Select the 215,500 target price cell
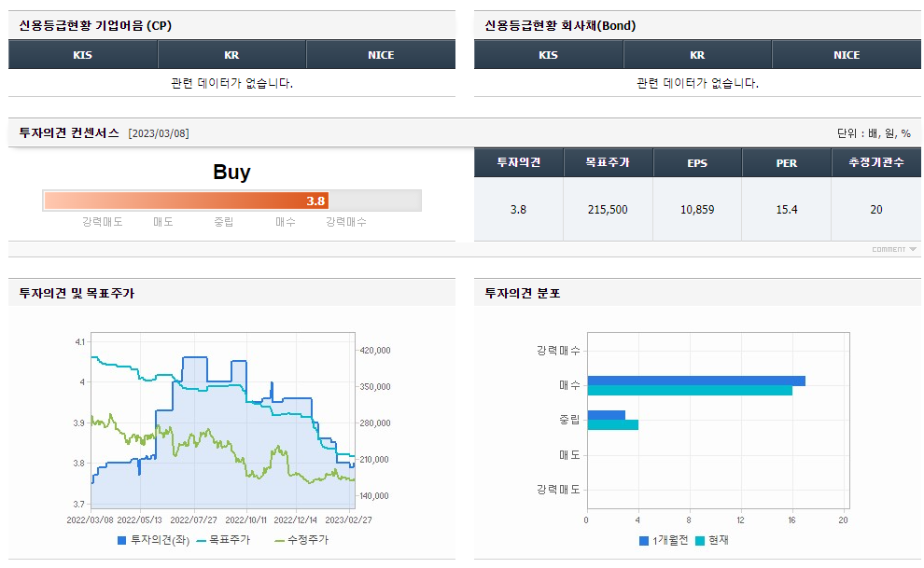Screen dimensions: 924x568 click(x=609, y=210)
